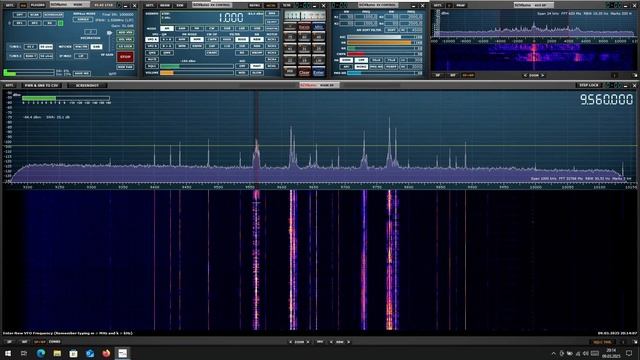Screen dimensions: 640x360
Task: Open the notification center icon
Action: point(629,353)
